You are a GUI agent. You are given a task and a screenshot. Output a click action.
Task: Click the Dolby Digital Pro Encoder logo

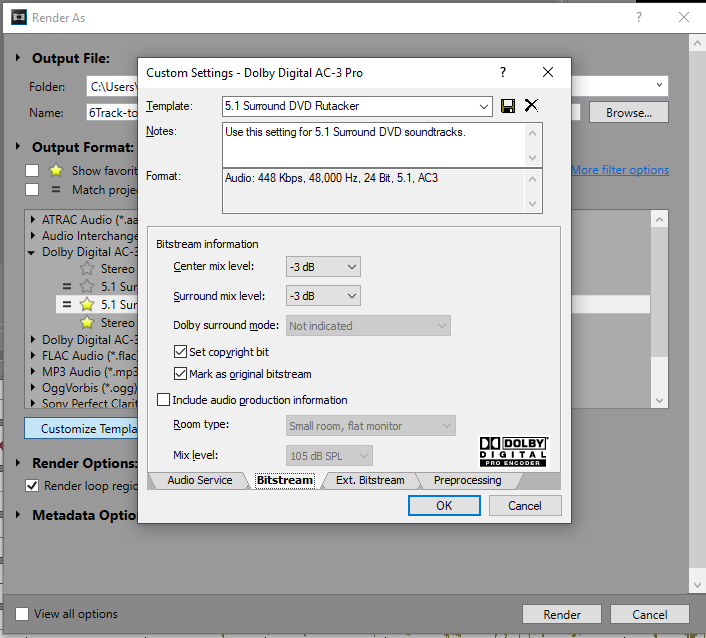pyautogui.click(x=513, y=451)
